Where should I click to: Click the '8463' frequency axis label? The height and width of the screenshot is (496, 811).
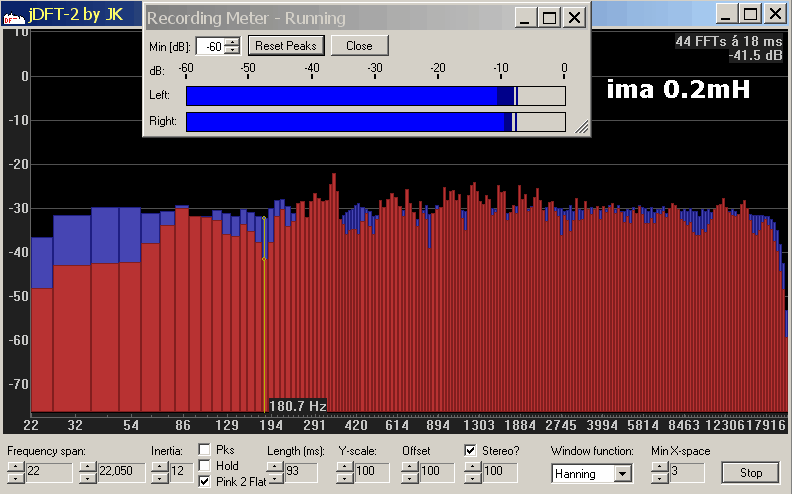pyautogui.click(x=683, y=426)
